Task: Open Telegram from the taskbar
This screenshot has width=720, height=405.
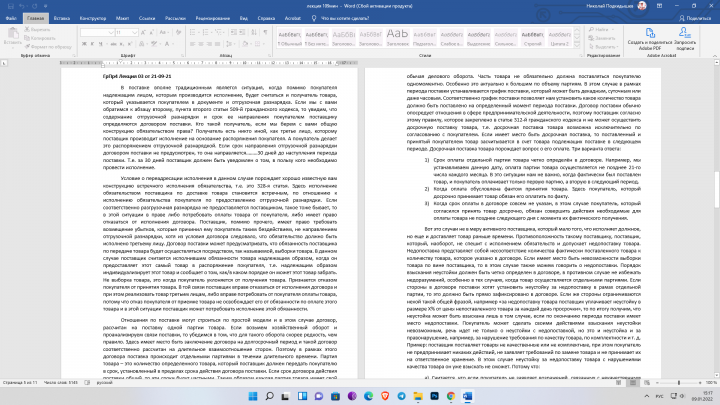Action: 401,396
